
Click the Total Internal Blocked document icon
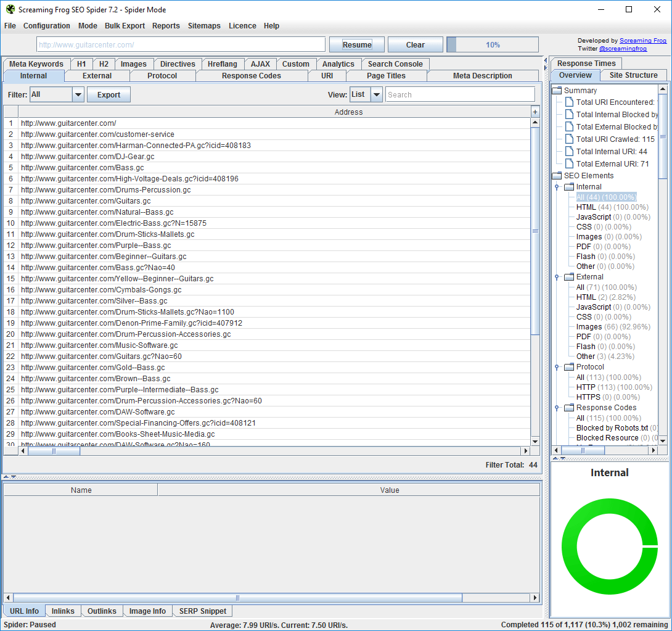tap(569, 115)
